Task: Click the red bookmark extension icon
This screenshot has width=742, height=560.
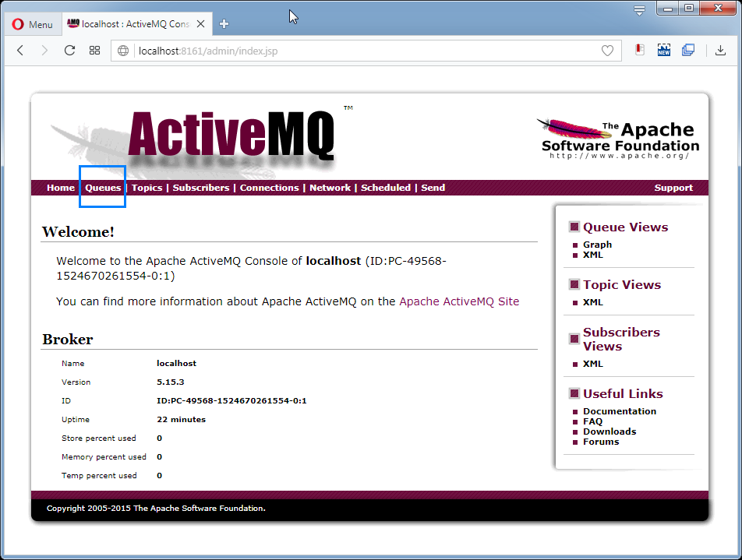Action: point(640,50)
